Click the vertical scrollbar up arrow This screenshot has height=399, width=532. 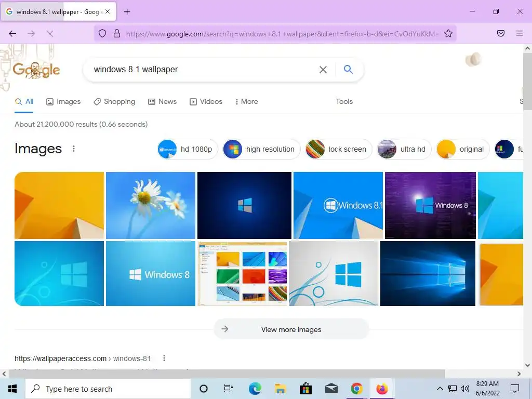coord(528,48)
